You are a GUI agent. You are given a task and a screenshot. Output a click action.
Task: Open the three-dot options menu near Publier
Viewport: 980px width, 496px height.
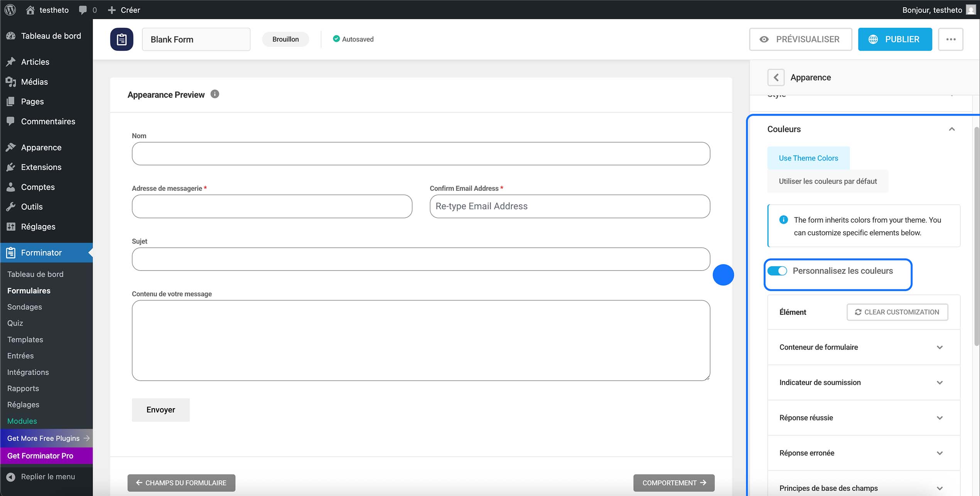pos(951,39)
